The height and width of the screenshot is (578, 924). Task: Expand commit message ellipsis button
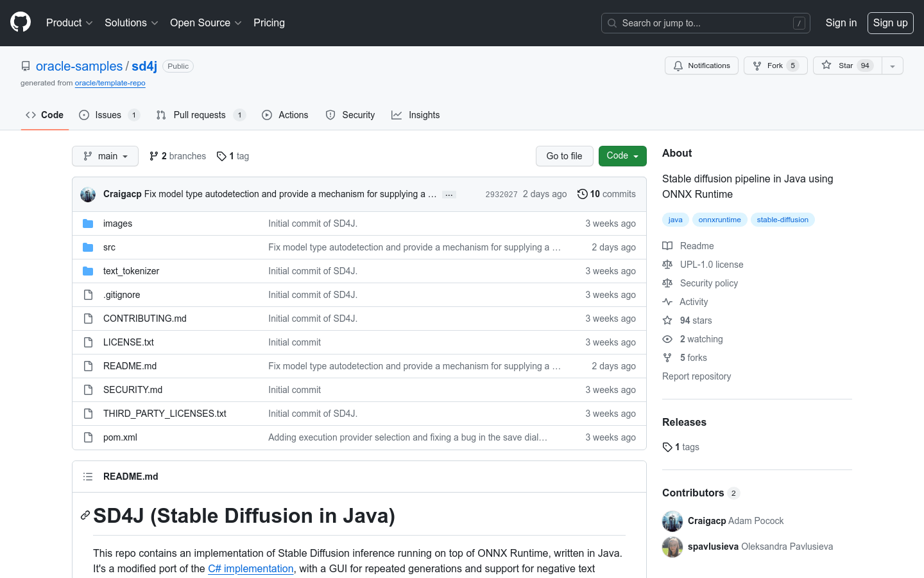click(449, 195)
